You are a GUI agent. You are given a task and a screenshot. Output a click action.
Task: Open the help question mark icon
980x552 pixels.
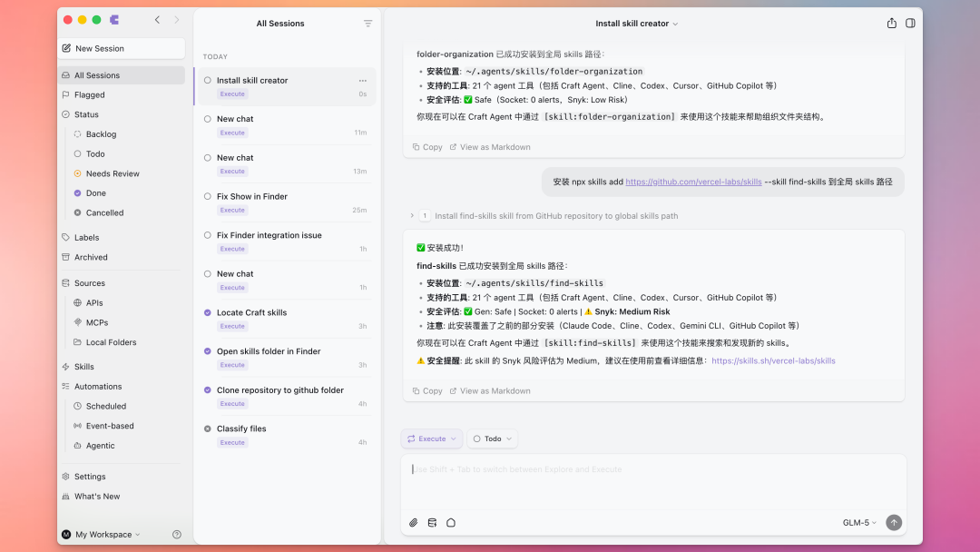[177, 535]
